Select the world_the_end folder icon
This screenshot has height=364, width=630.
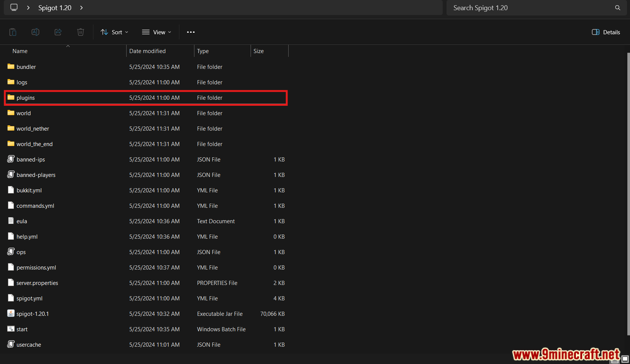click(11, 144)
